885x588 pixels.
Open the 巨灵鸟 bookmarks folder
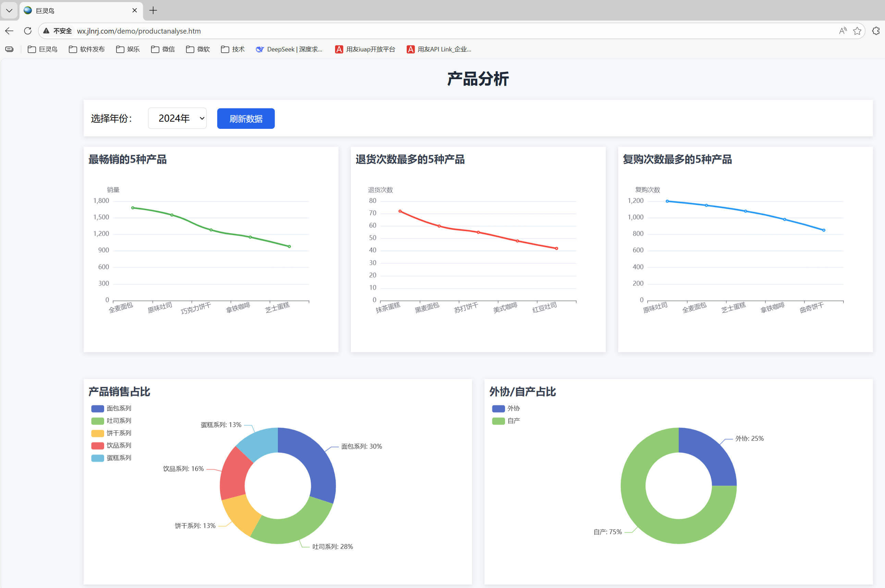click(x=43, y=49)
